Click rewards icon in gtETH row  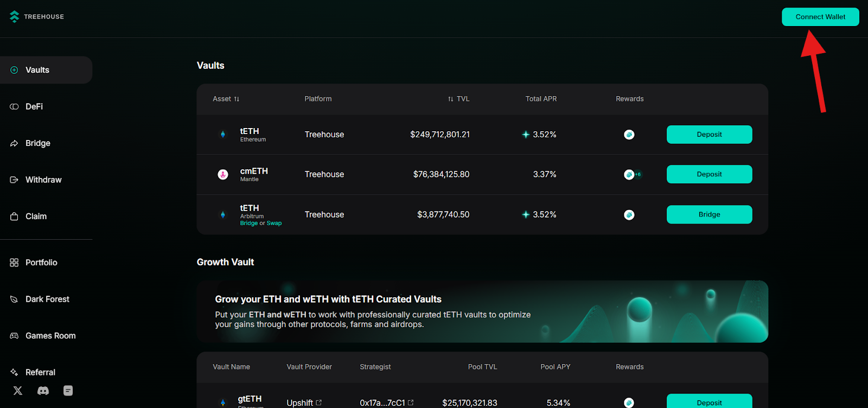(629, 403)
